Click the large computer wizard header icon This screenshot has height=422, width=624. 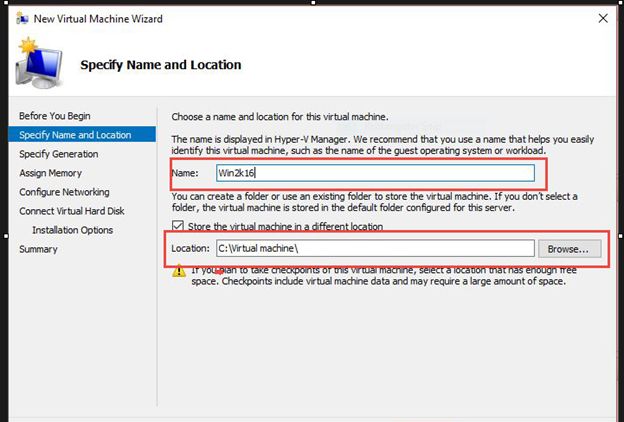pos(39,63)
